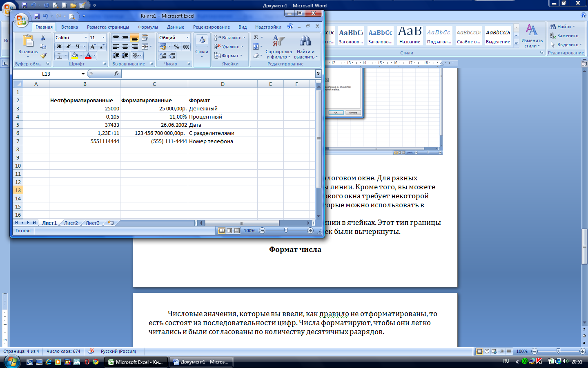The image size is (588, 368).
Task: Switch to the Формулы tab in Excel
Action: (x=148, y=27)
